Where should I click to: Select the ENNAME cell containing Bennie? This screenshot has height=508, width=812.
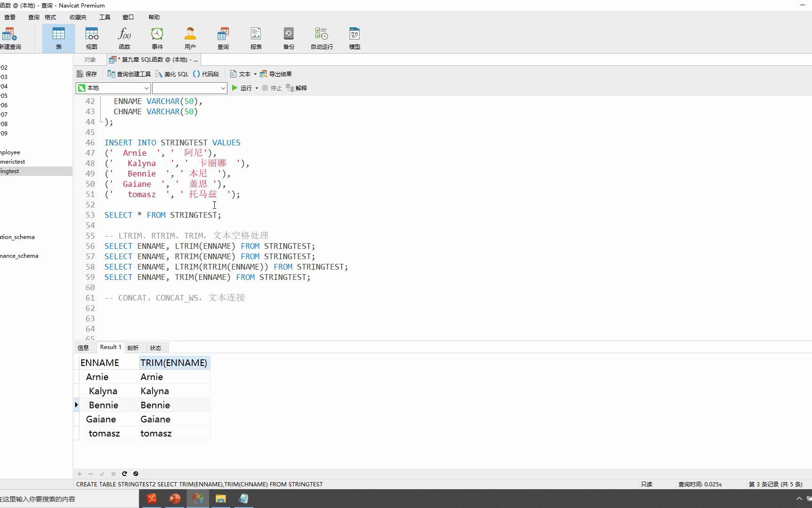coord(109,405)
